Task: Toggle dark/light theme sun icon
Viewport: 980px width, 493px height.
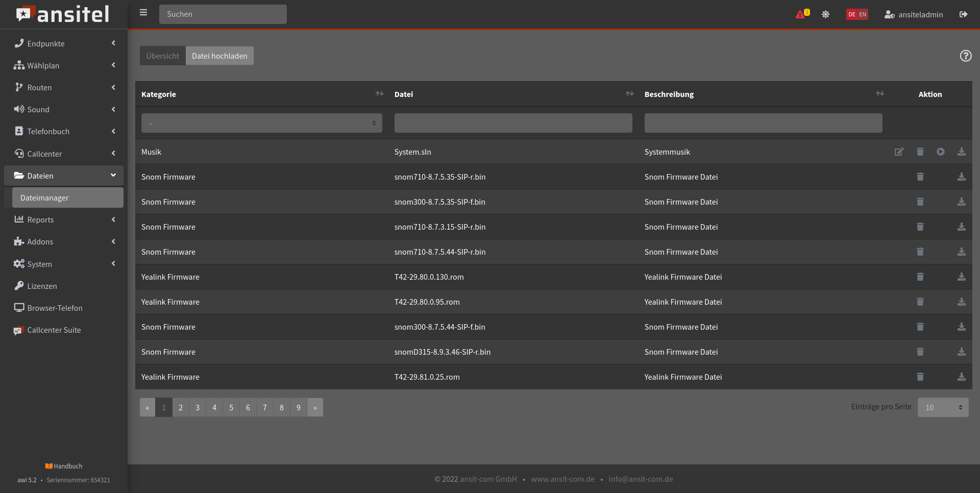Action: pyautogui.click(x=825, y=14)
